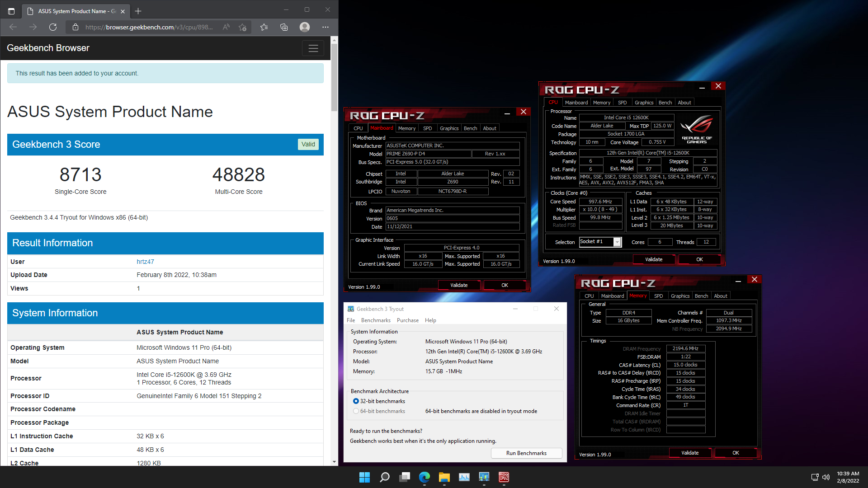This screenshot has width=868, height=488.
Task: Switch to CPU tab in Mainboard CPU-Z window
Action: click(x=358, y=128)
